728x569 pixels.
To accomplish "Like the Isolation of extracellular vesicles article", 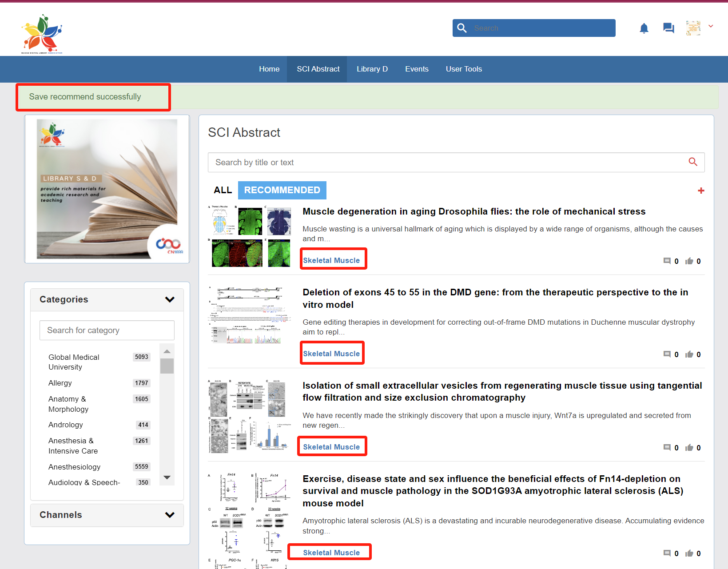I will coord(689,448).
